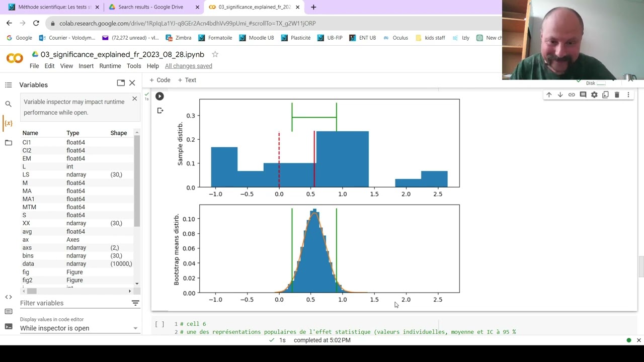The height and width of the screenshot is (362, 644).
Task: Click the empty cell 6 run bracket
Action: pyautogui.click(x=159, y=324)
